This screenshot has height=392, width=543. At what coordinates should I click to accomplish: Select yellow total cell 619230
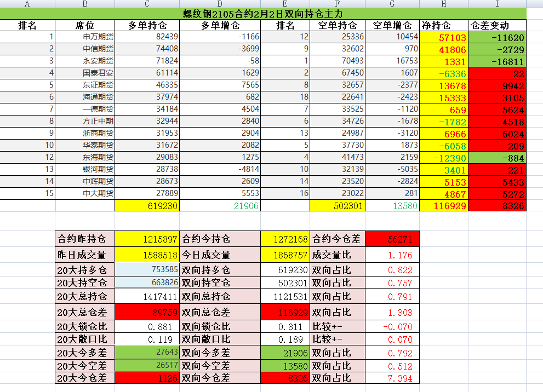tap(147, 206)
